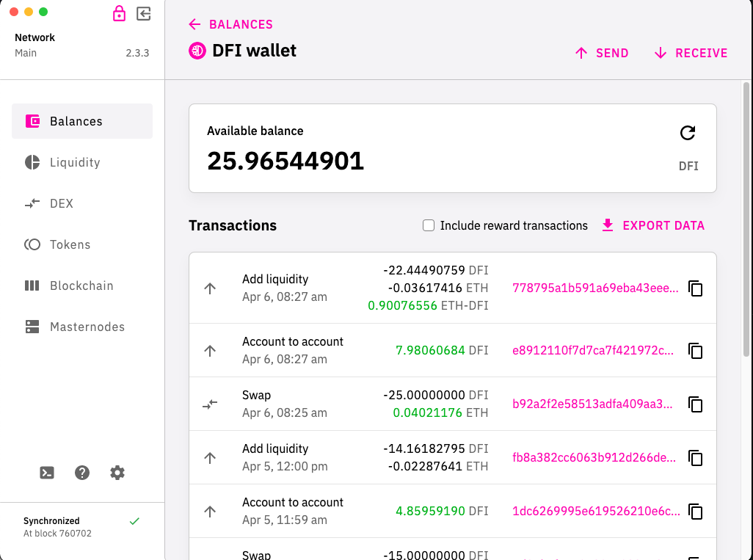Open the console terminal icon
The width and height of the screenshot is (753, 560).
click(47, 473)
